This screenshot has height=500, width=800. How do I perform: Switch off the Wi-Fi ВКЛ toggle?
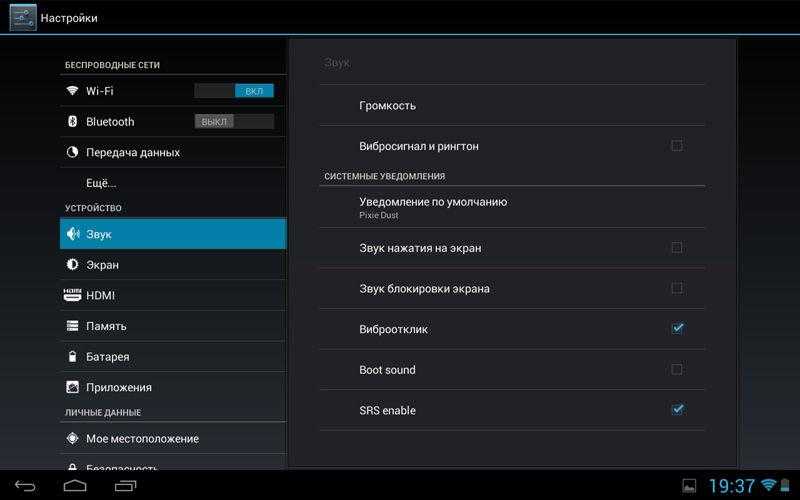pos(234,91)
